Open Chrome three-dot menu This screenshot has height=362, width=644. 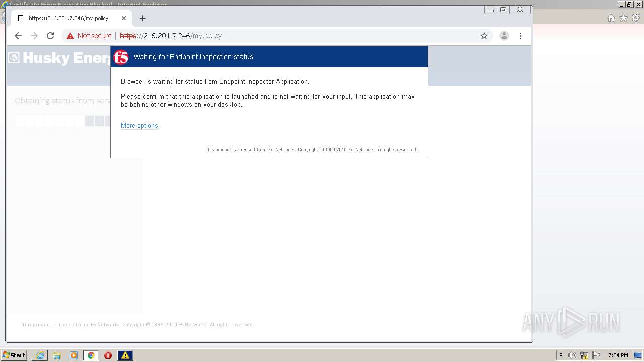pos(520,36)
